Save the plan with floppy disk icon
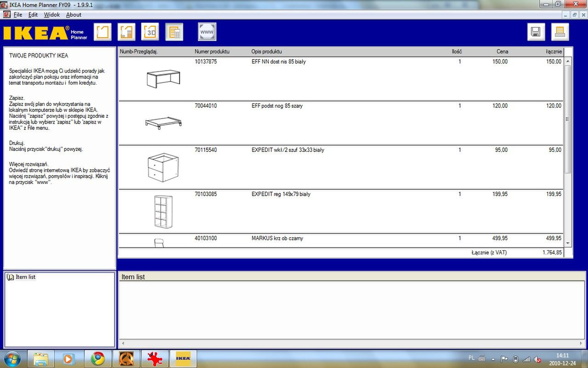 tap(536, 32)
